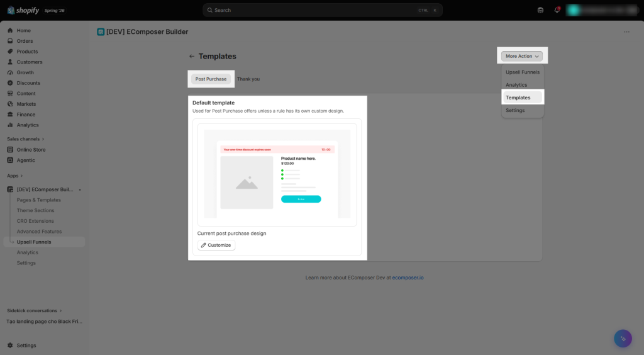
Task: Open Theme Sections in app submenu
Action: point(35,210)
